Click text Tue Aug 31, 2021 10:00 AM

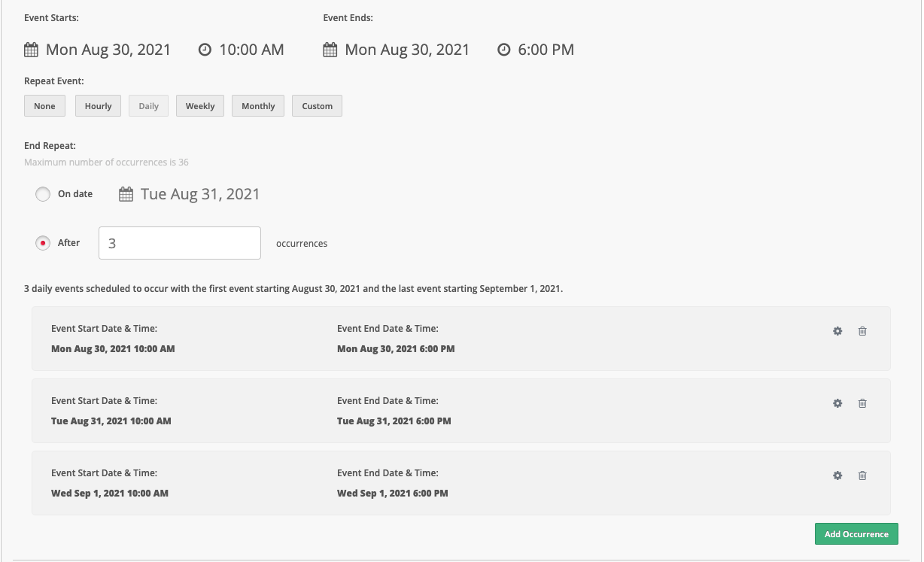tap(111, 421)
